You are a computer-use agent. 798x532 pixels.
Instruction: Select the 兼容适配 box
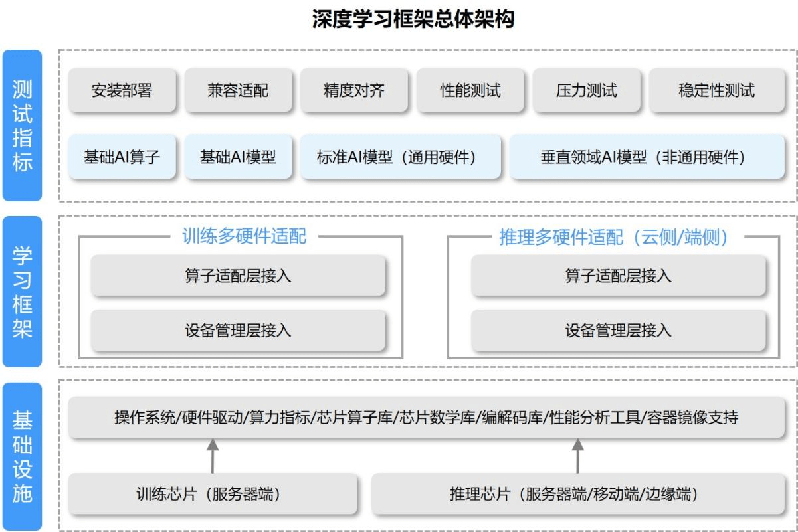point(238,90)
